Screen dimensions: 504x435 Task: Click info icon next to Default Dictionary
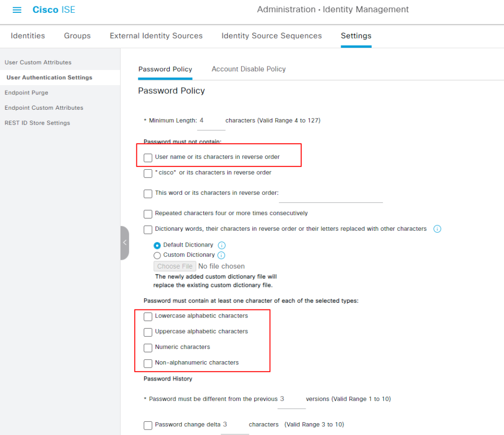pyautogui.click(x=221, y=245)
